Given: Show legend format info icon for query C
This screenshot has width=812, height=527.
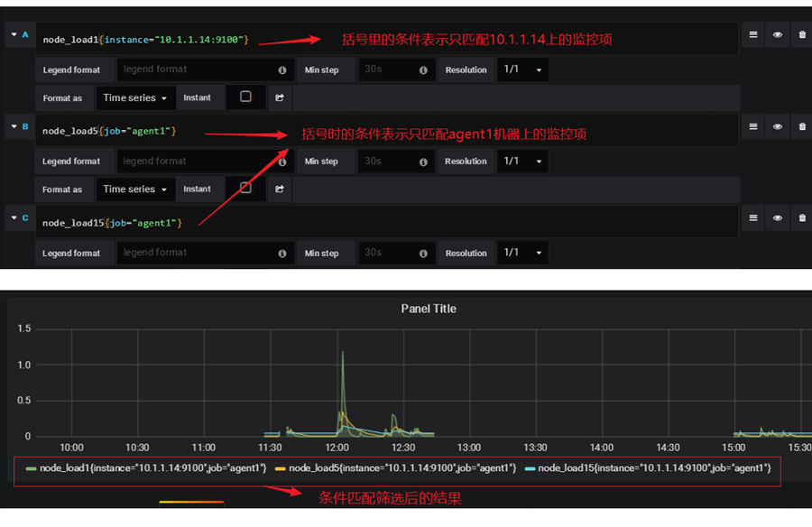Looking at the screenshot, I should 282,254.
